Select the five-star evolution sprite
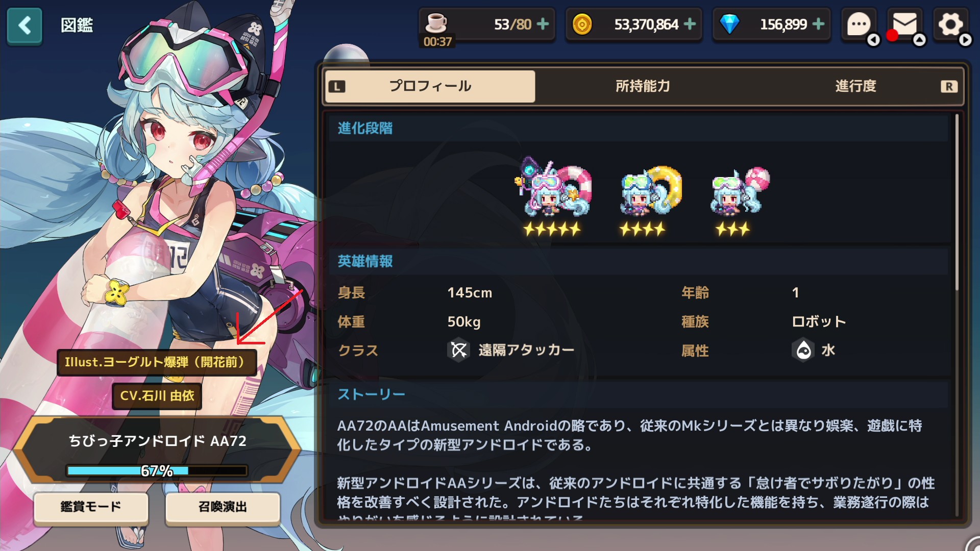The image size is (980, 551). click(x=553, y=196)
